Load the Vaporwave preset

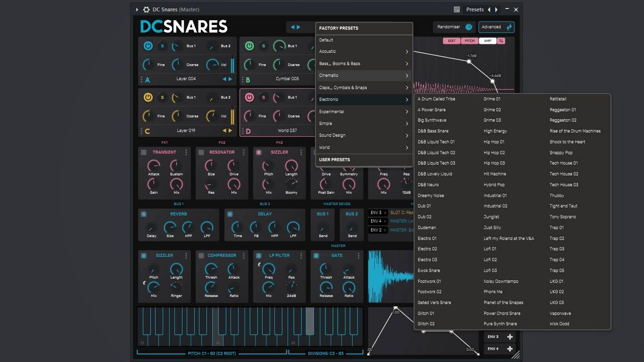point(560,313)
